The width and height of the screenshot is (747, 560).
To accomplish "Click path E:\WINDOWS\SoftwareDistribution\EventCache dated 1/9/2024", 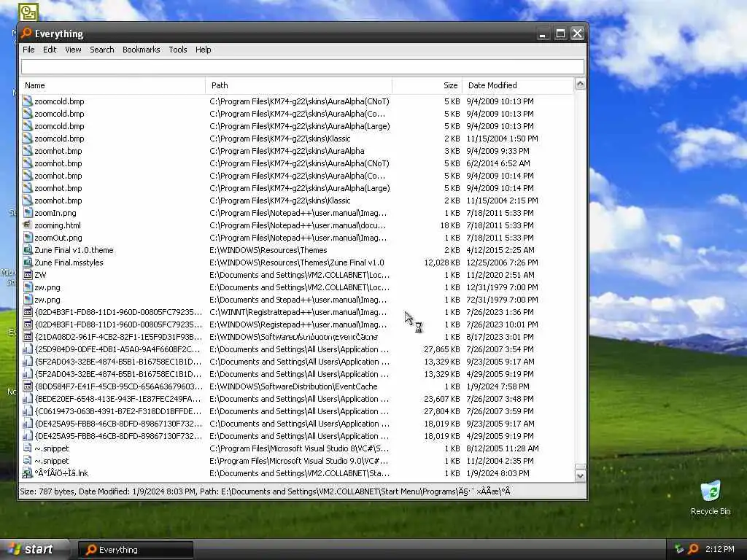I will click(x=293, y=386).
